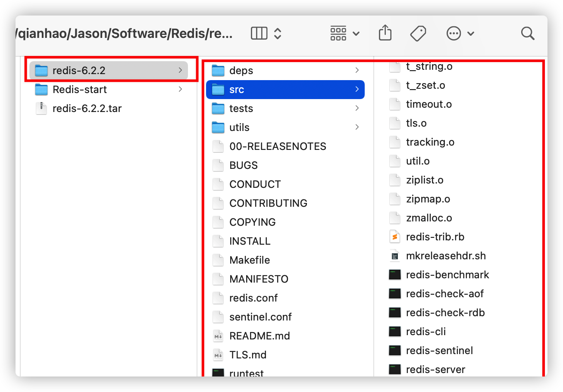Click the Tags toolbar icon
This screenshot has height=392, width=563.
click(418, 33)
